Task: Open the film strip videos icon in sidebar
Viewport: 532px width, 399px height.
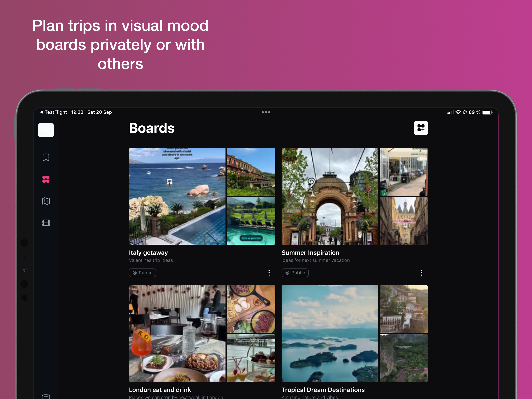Action: (x=46, y=223)
